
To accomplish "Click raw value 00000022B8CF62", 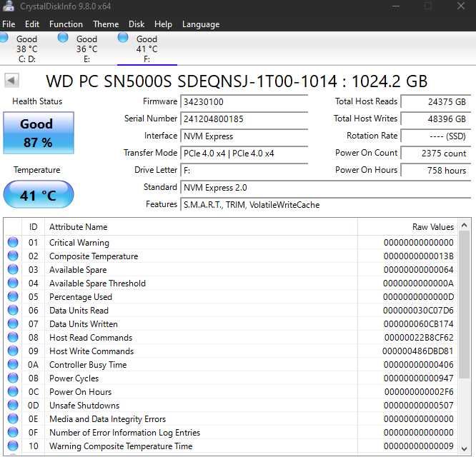I will pyautogui.click(x=419, y=338).
